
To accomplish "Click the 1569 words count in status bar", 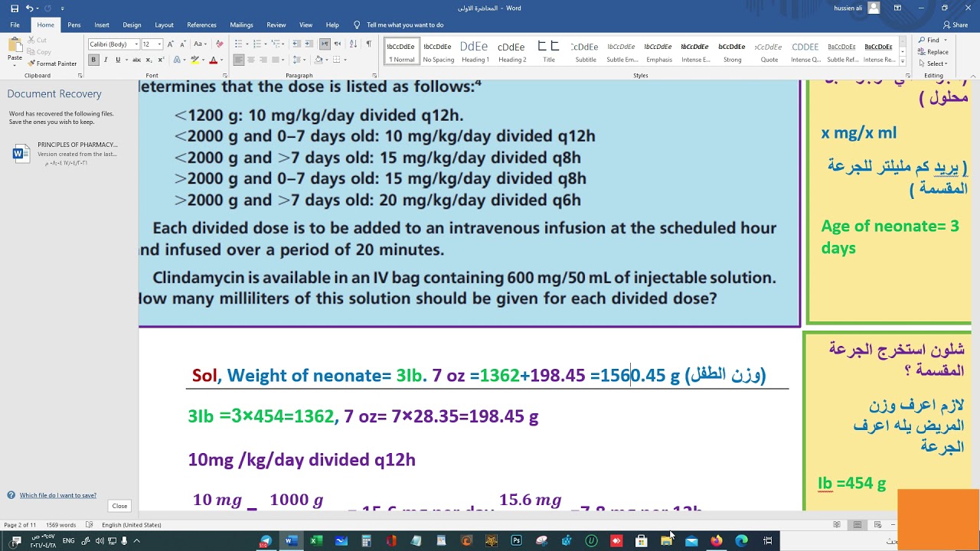I will (60, 525).
